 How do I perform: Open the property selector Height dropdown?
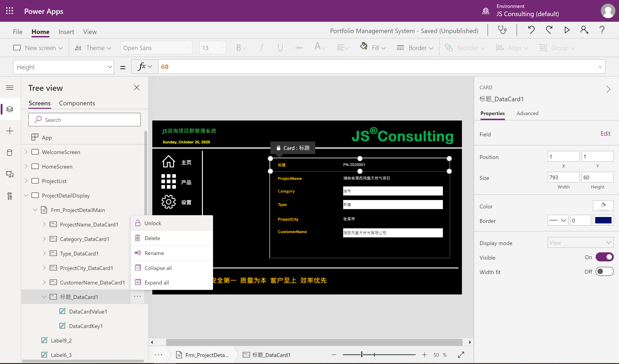[x=63, y=67]
